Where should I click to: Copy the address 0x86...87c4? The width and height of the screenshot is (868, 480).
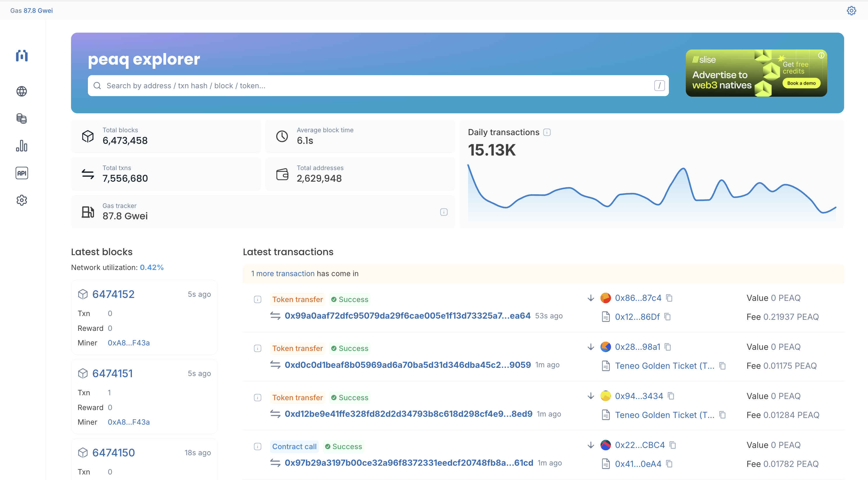(x=669, y=298)
